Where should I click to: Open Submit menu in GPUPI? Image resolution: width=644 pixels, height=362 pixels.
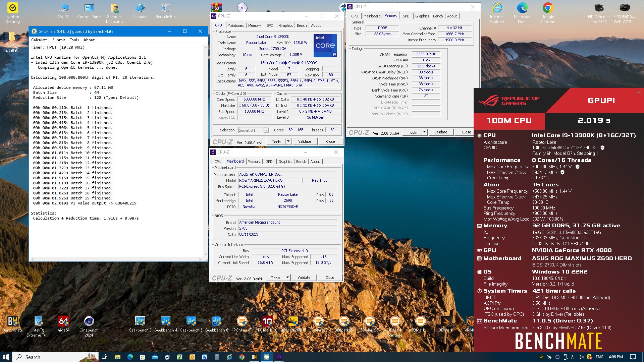pyautogui.click(x=59, y=40)
